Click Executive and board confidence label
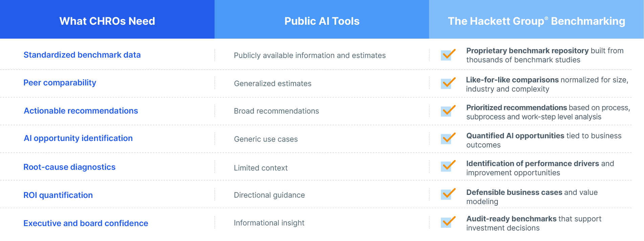This screenshot has width=644, height=241. [86, 223]
